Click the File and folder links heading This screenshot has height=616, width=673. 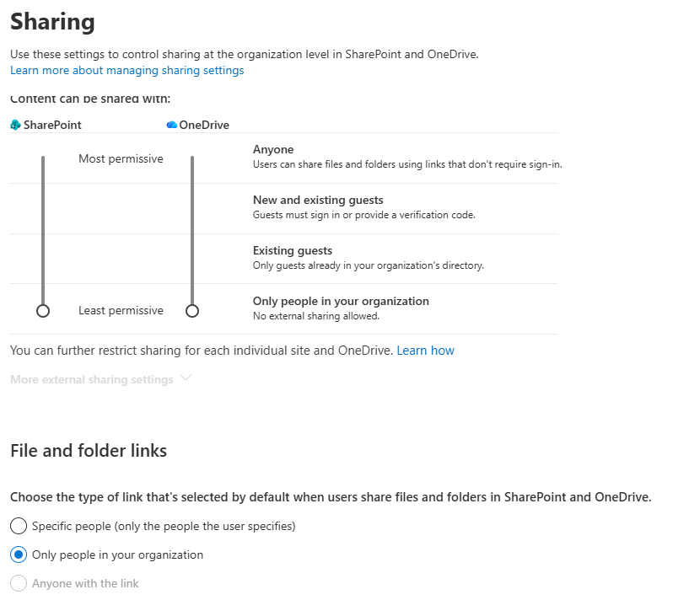[x=89, y=451]
